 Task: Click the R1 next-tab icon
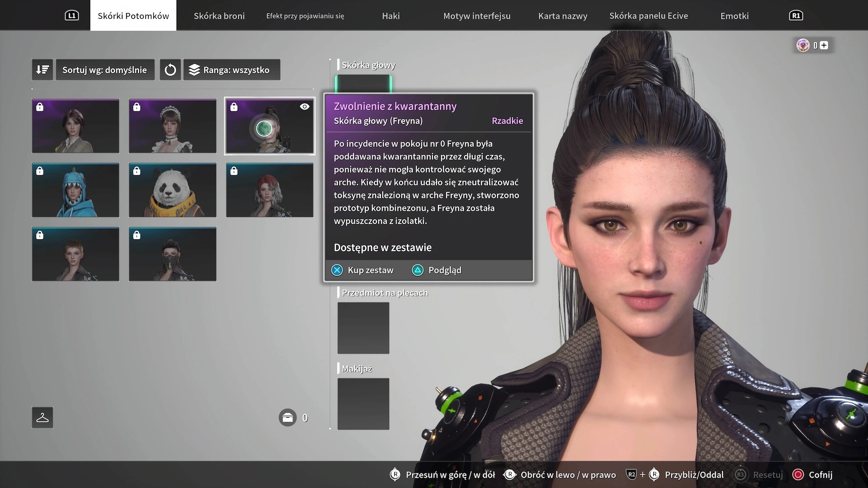796,15
